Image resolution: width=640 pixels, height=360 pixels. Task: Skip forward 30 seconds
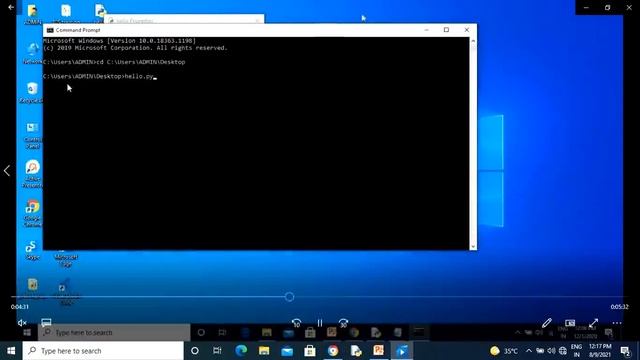click(343, 323)
